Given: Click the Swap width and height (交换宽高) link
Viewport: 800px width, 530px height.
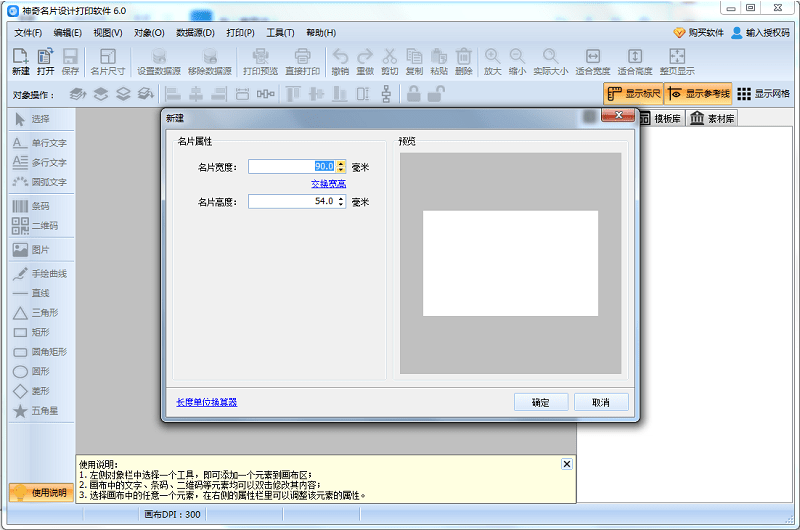Looking at the screenshot, I should (328, 184).
